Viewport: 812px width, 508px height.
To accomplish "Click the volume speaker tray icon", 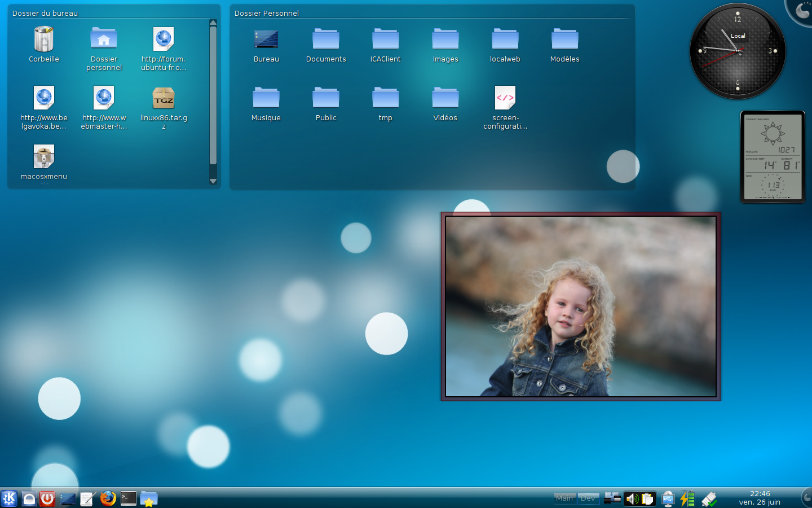I will pyautogui.click(x=632, y=498).
